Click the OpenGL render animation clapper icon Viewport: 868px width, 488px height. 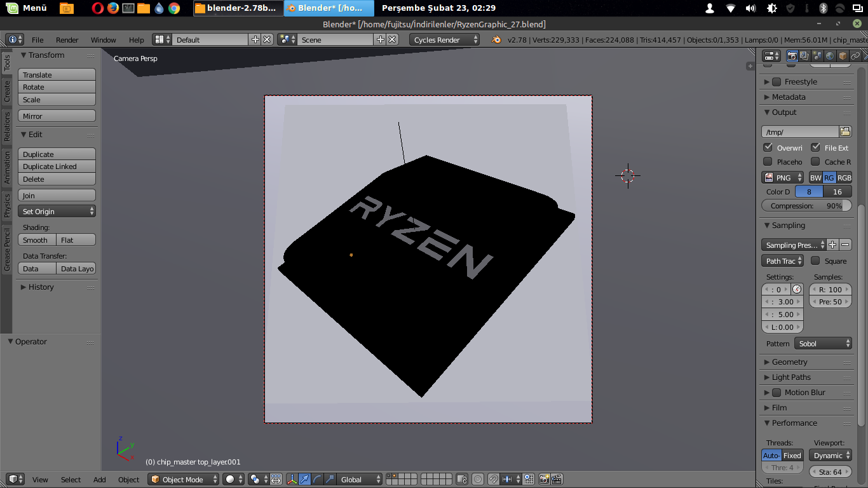click(x=557, y=479)
